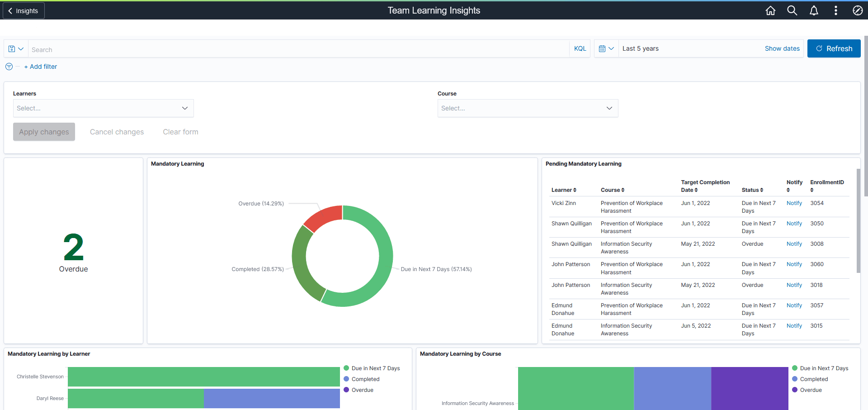View notifications via the bell icon
This screenshot has width=868, height=410.
(814, 10)
